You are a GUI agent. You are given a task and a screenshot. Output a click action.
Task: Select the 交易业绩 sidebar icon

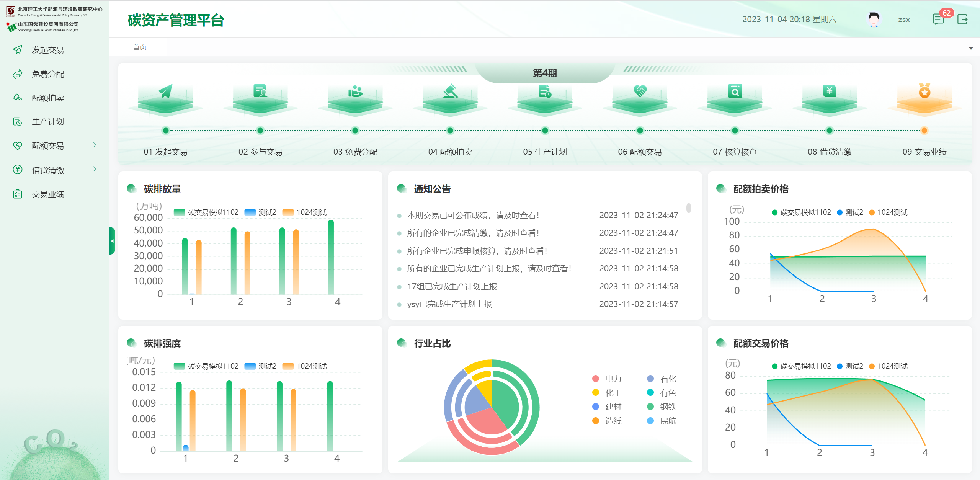click(18, 194)
